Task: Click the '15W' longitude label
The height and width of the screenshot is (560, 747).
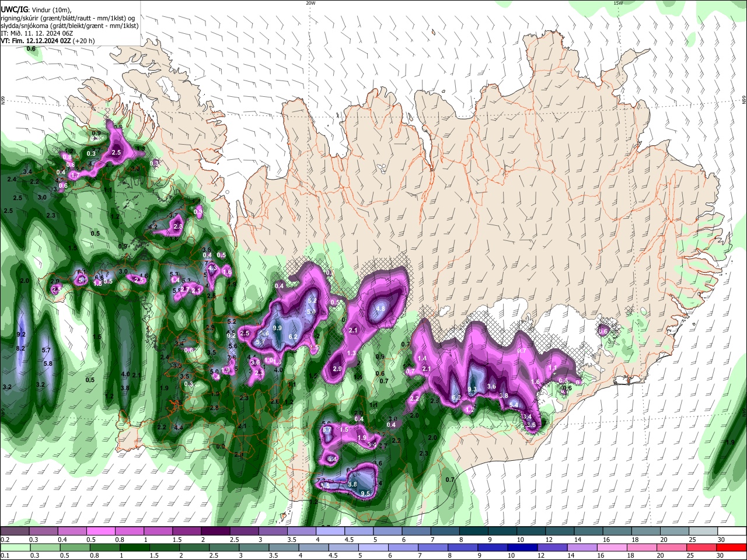Action: tap(618, 3)
